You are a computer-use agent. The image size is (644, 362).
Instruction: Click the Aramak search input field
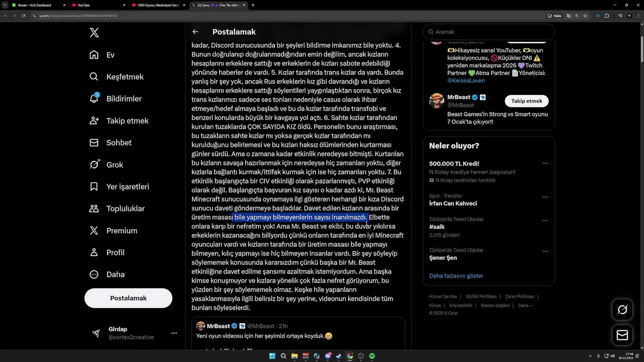(x=489, y=32)
